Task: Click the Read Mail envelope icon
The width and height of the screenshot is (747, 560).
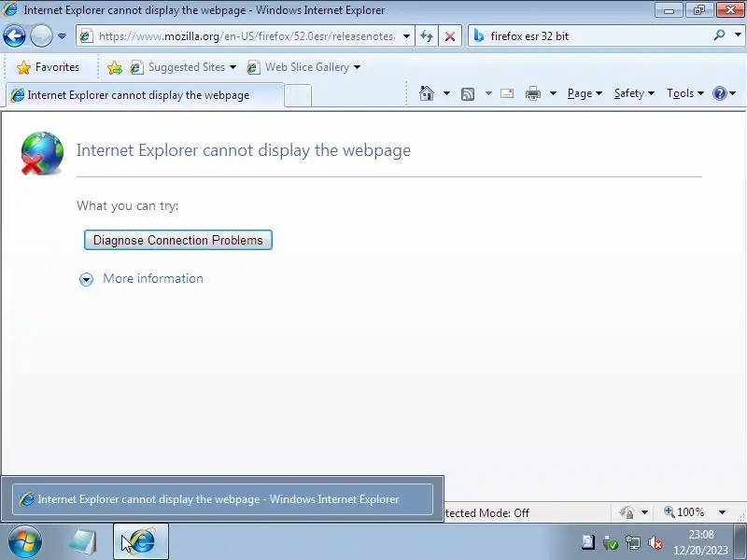Action: (x=507, y=93)
